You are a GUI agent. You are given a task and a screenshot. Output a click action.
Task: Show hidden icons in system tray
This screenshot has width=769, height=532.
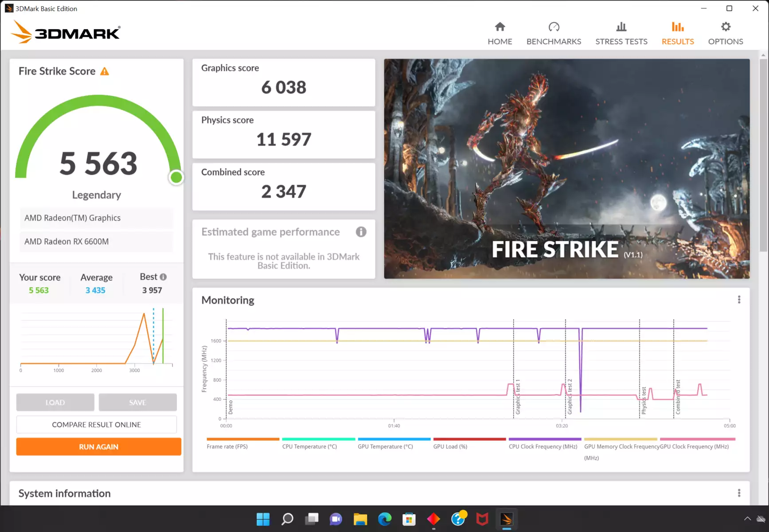point(747,519)
